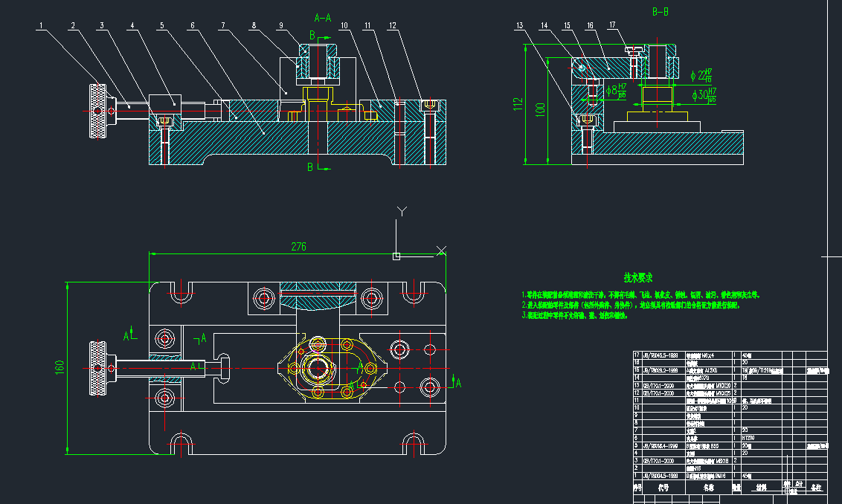Select technical requirement line 3
This screenshot has width=842, height=504.
click(x=574, y=316)
